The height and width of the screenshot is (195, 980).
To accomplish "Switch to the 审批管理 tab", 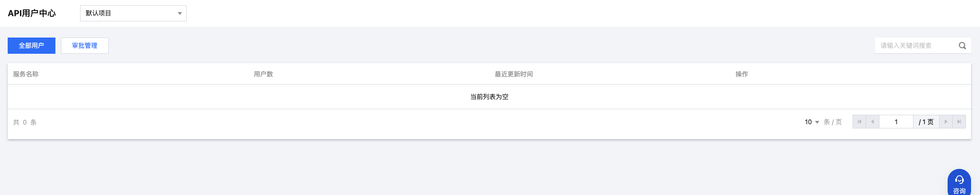I will [x=85, y=46].
